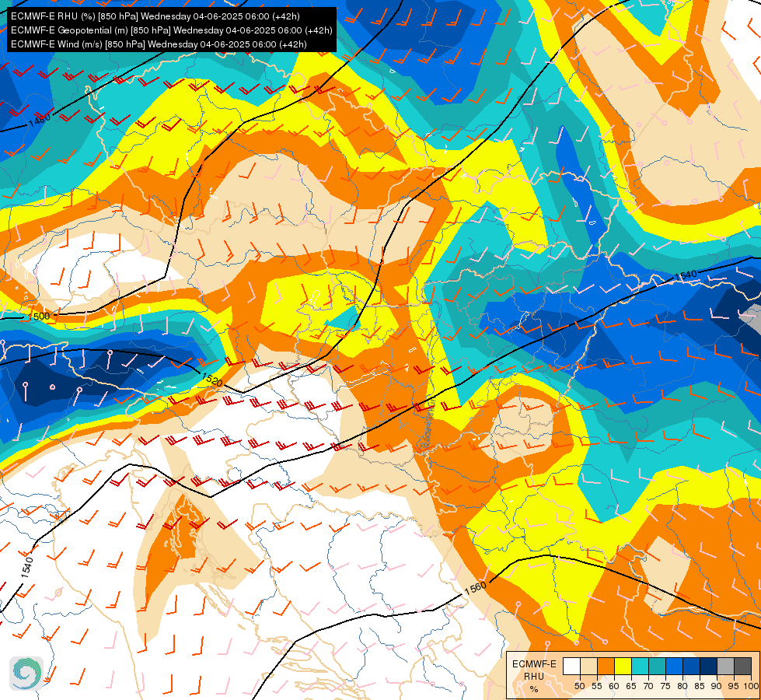Click the 1500 contour label

[40, 317]
